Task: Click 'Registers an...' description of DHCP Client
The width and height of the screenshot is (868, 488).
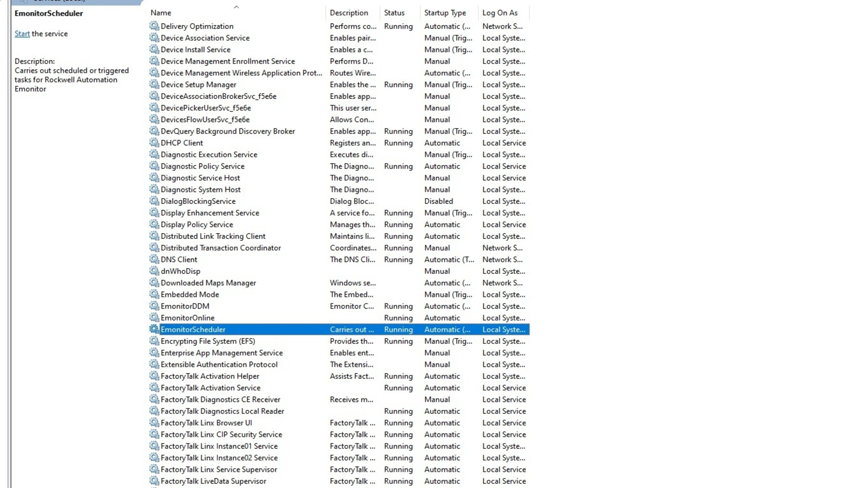Action: pyautogui.click(x=353, y=142)
